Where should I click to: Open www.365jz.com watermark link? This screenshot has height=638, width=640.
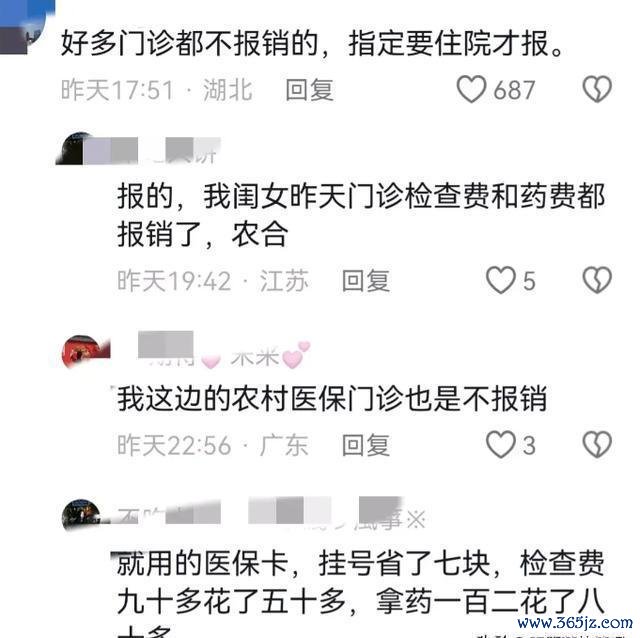[x=576, y=623]
